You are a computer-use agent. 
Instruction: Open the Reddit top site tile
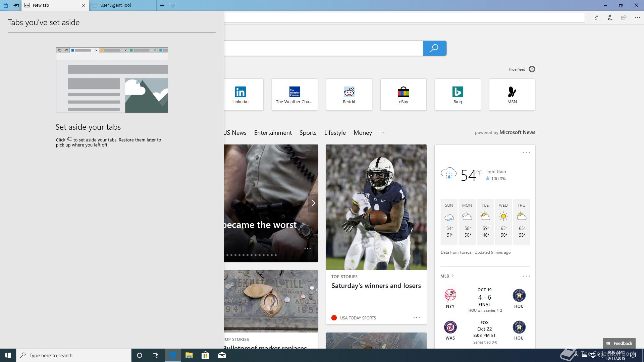(349, 95)
